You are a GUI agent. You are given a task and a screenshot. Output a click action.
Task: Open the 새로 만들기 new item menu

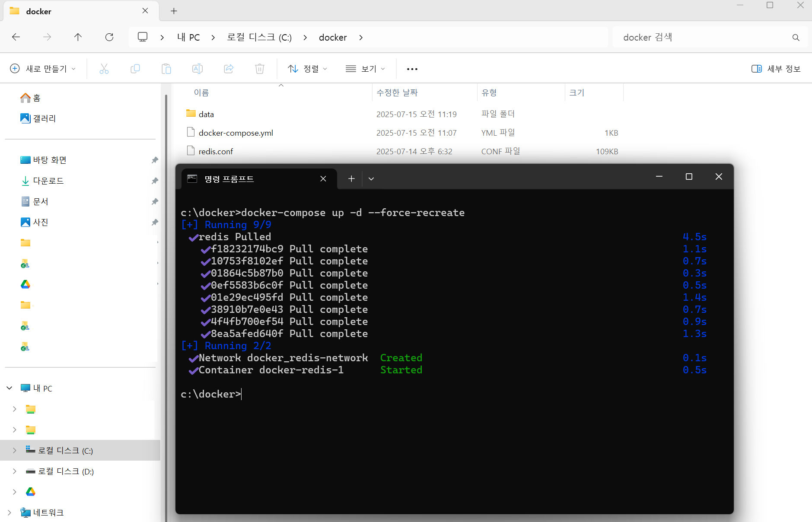coord(43,69)
